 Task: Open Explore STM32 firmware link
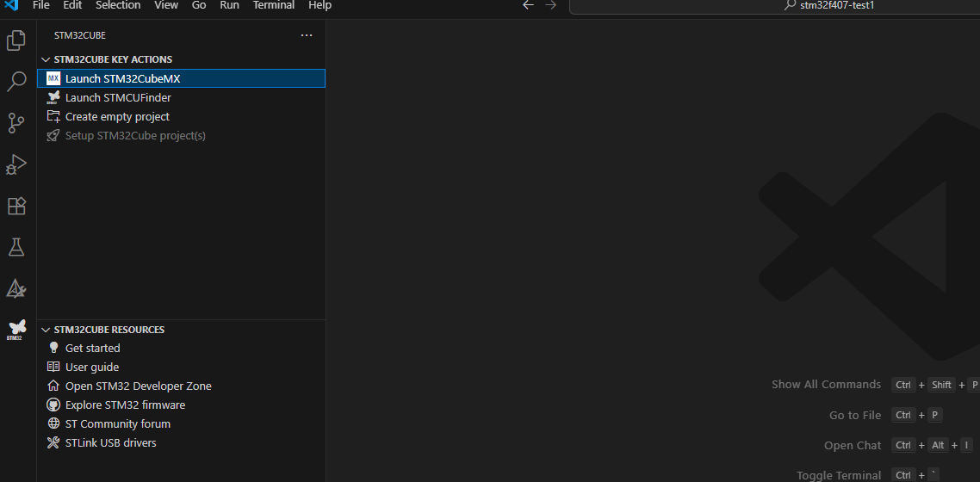pyautogui.click(x=181, y=405)
